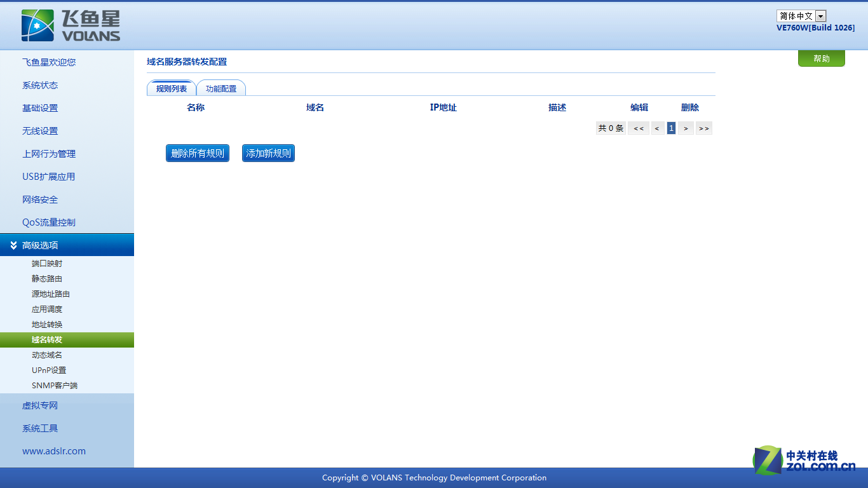Click the 删除 column header

(690, 107)
